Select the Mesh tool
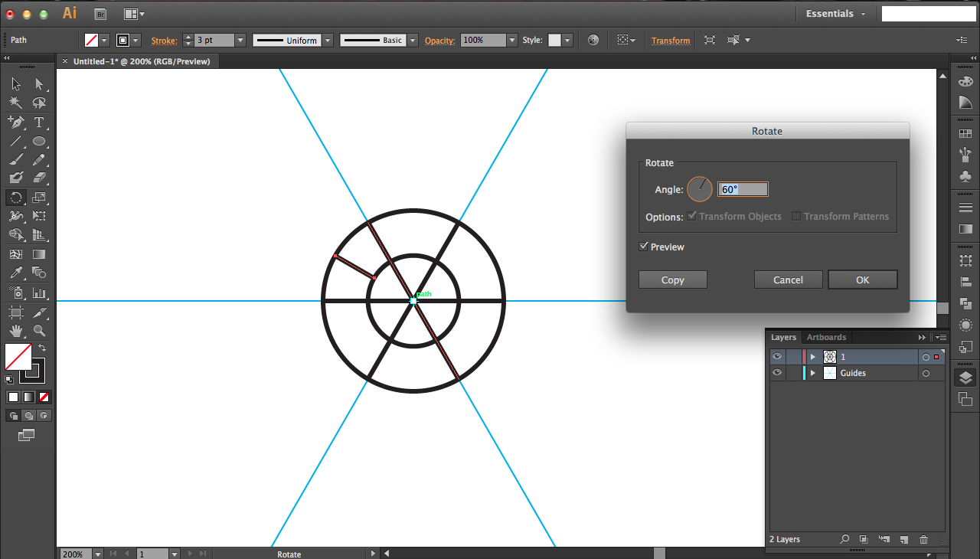Screen dimensions: 980x559 click(x=16, y=254)
